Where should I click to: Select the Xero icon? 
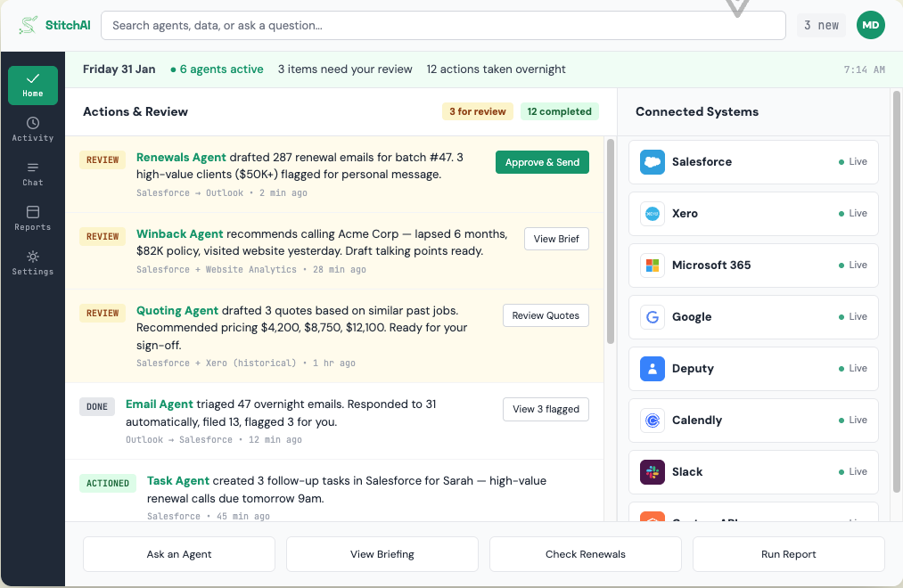(x=651, y=213)
